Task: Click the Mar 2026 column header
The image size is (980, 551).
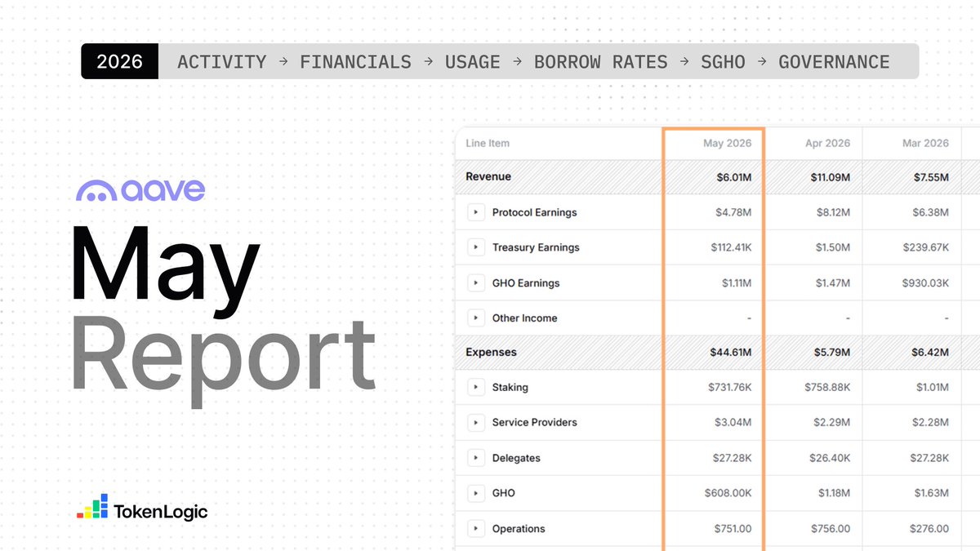Action: click(x=925, y=143)
